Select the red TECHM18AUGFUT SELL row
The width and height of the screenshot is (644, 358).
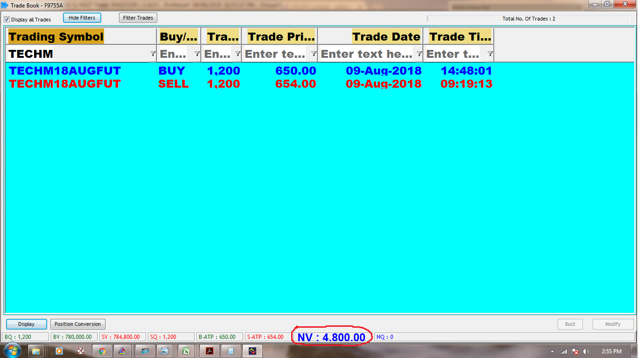click(251, 84)
